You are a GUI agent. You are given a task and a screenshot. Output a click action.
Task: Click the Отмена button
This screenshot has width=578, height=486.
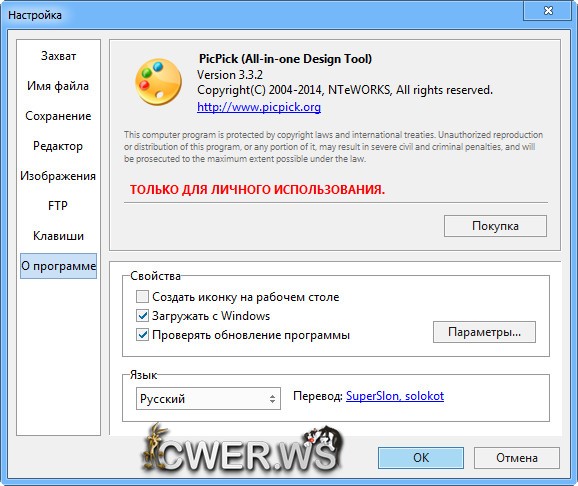[x=517, y=458]
